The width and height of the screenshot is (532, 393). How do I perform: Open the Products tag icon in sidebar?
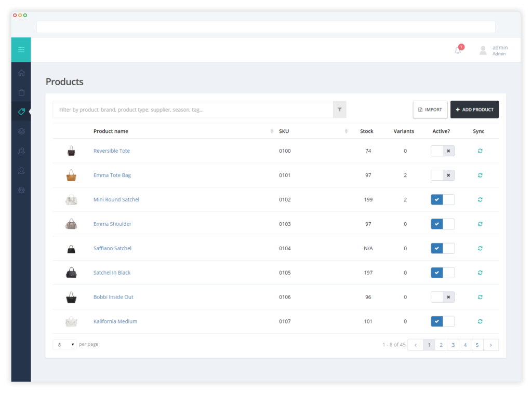[21, 112]
